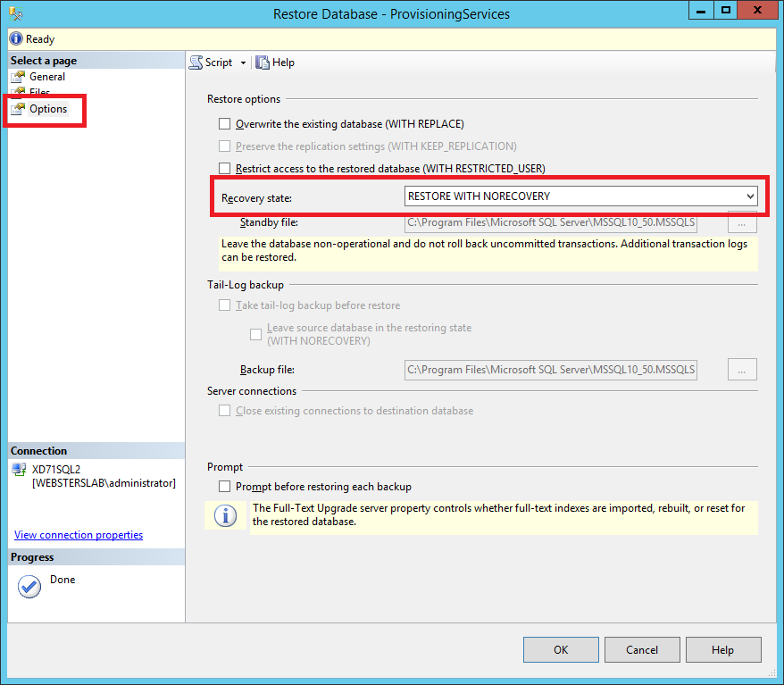Check Prompt before restoring each backup
This screenshot has width=784, height=685.
point(225,487)
